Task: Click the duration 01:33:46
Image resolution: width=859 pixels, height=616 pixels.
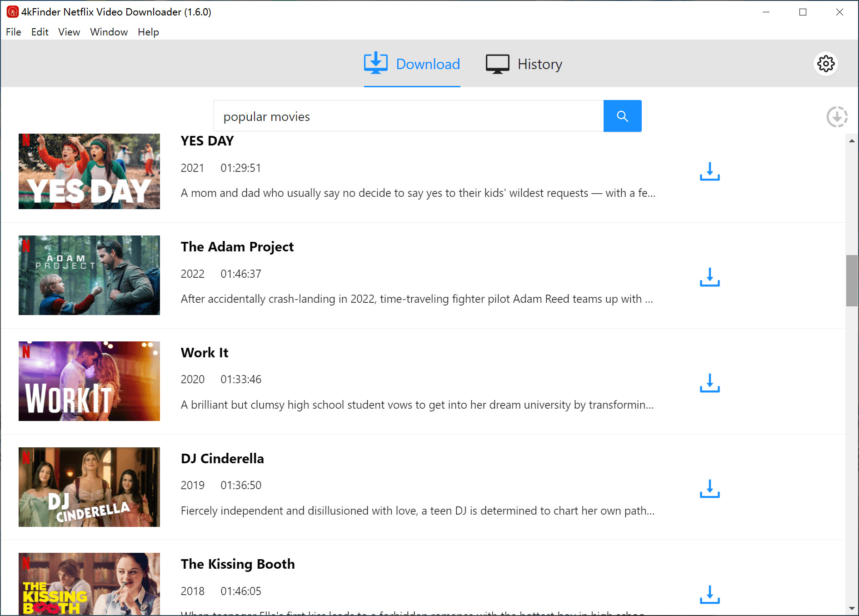Action: 241,380
